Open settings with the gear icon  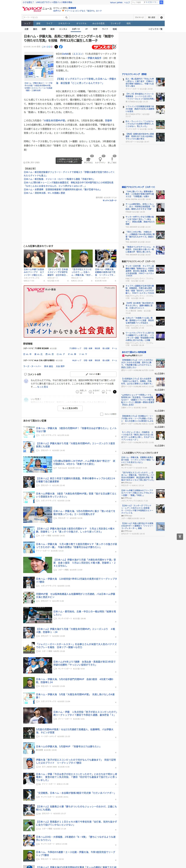pos(161,18)
